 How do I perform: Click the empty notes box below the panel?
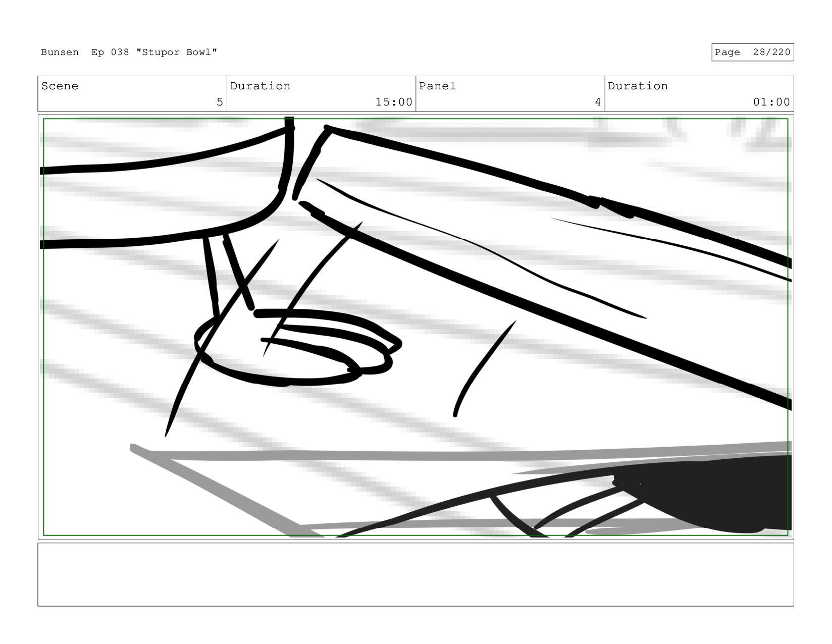415,574
